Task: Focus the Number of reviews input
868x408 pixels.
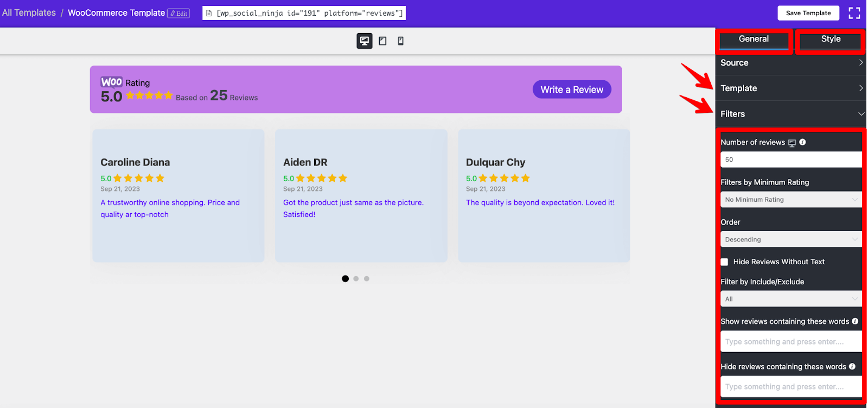Action: click(791, 160)
